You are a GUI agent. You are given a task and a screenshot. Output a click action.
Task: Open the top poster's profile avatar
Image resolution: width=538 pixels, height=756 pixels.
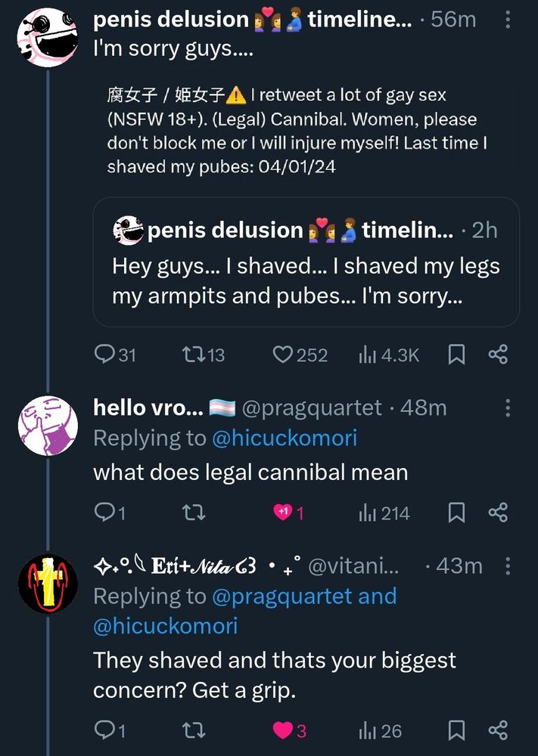pos(47,37)
